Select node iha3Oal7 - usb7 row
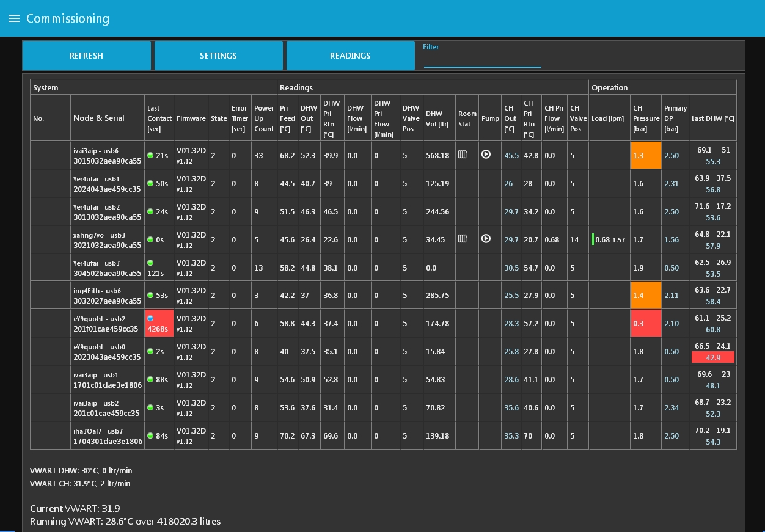Image resolution: width=765 pixels, height=532 pixels. pos(383,435)
